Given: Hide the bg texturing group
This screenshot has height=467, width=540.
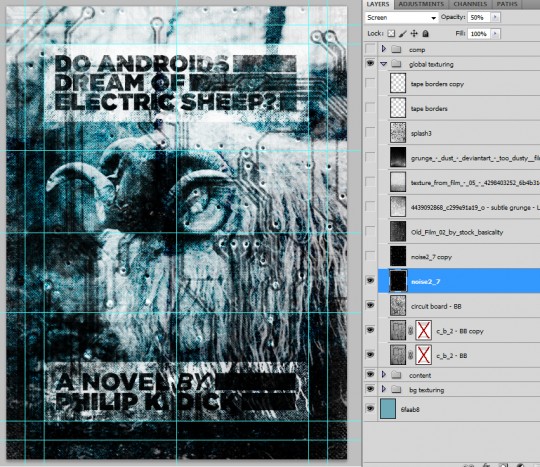Looking at the screenshot, I should point(370,389).
